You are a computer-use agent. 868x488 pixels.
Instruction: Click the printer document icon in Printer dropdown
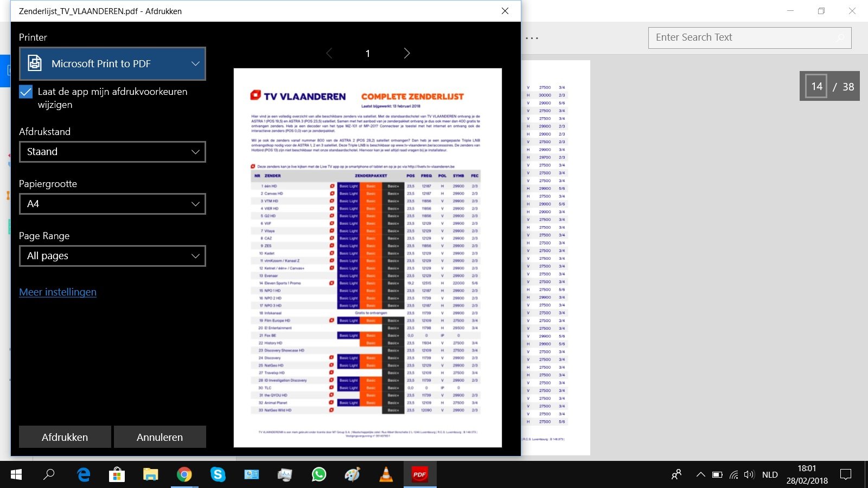35,63
